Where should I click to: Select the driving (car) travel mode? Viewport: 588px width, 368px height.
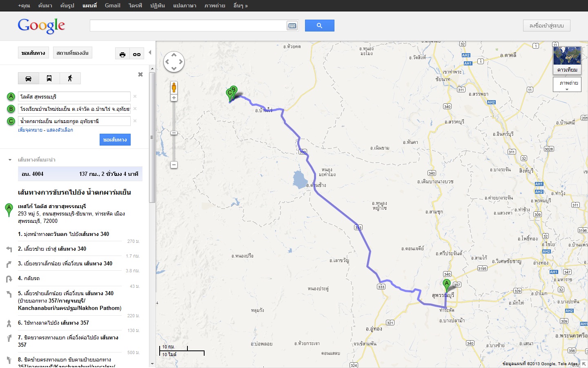coord(29,79)
